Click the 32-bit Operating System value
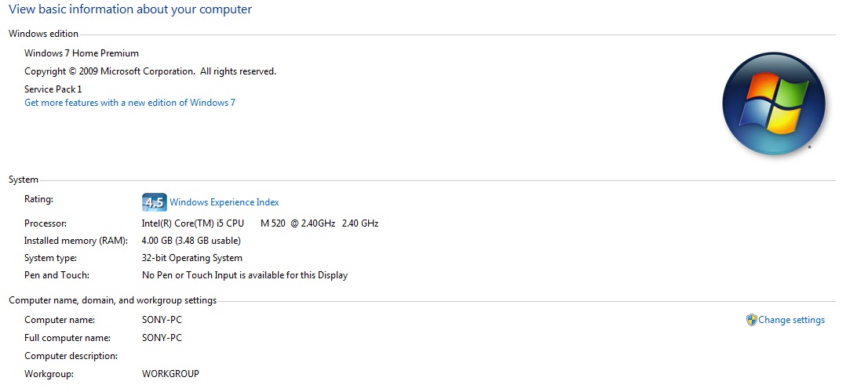The height and width of the screenshot is (392, 868). (x=192, y=258)
